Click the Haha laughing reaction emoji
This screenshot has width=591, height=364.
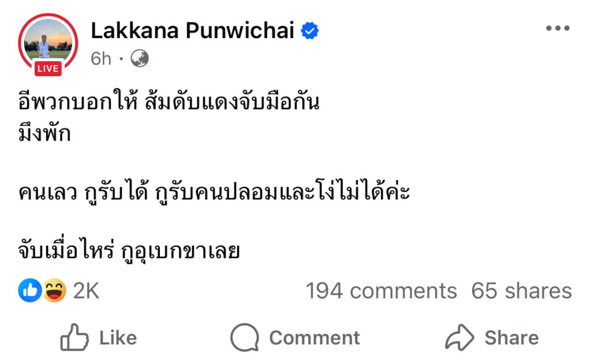(x=55, y=291)
